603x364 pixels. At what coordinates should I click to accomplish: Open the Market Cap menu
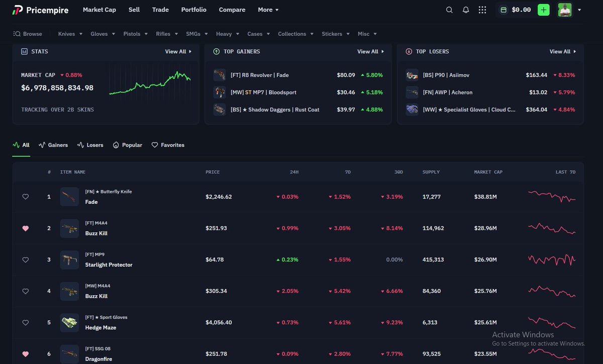coord(99,10)
